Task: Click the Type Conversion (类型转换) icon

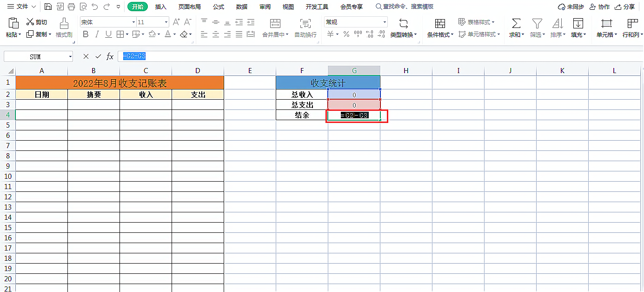Action: (x=403, y=23)
